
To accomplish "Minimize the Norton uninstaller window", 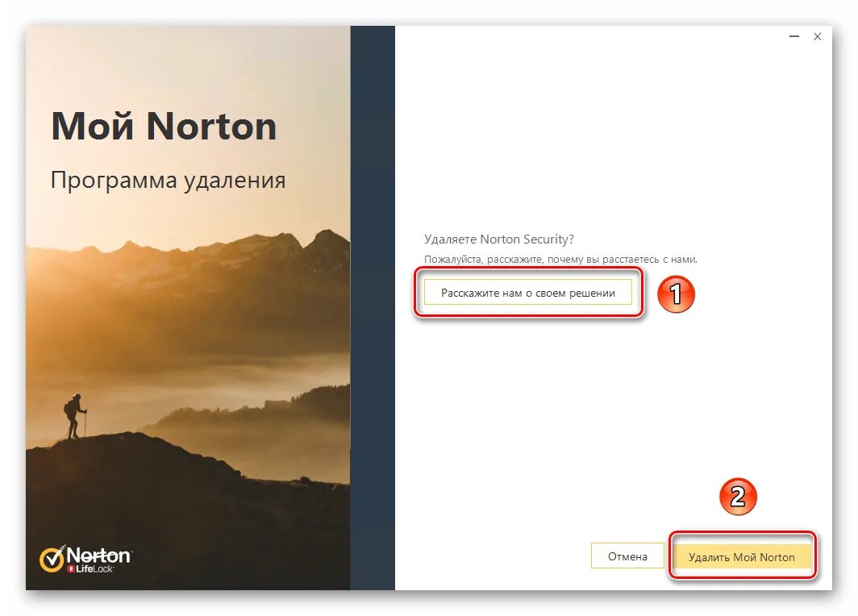I will point(794,36).
